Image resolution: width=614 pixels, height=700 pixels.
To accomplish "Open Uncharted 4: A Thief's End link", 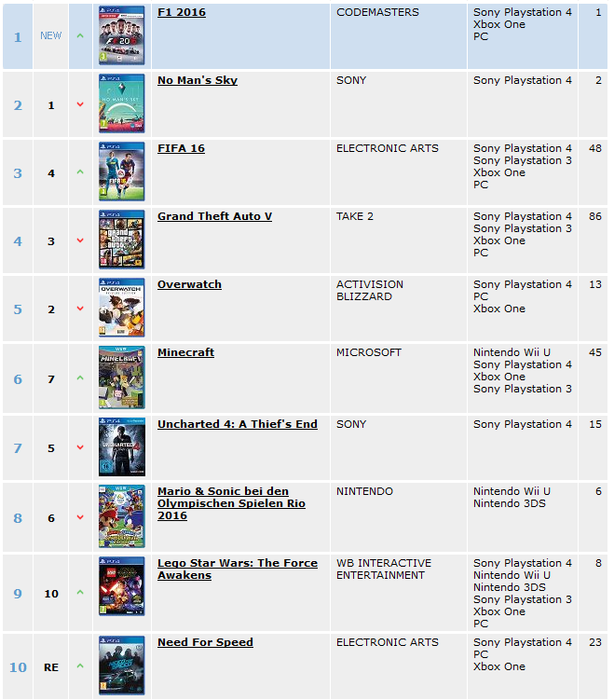I will [238, 424].
